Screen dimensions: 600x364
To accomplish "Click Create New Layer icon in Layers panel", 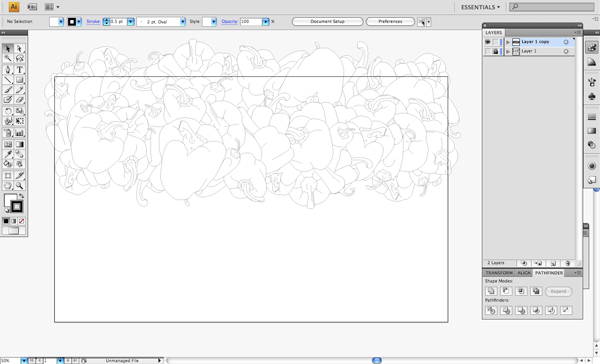I will click(x=553, y=263).
